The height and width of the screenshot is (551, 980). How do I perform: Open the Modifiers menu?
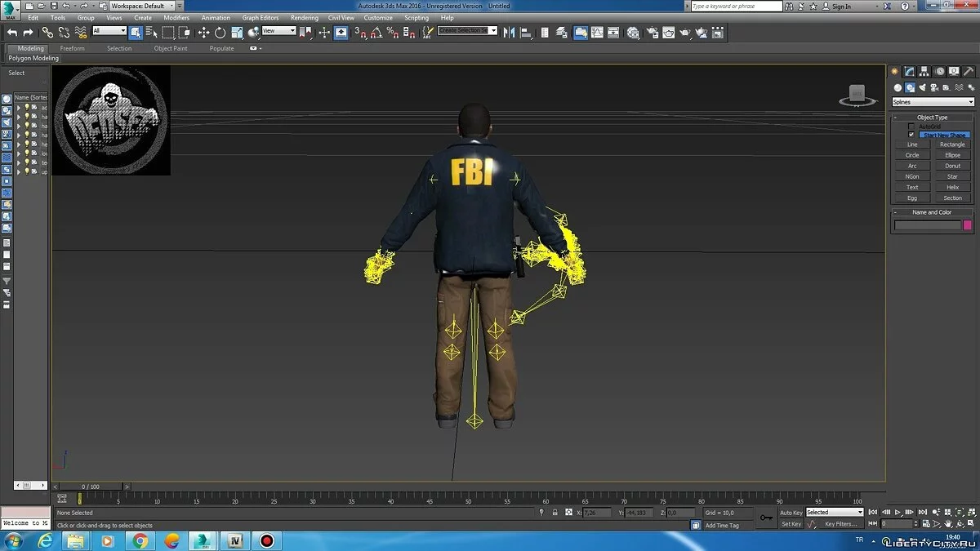(x=176, y=18)
